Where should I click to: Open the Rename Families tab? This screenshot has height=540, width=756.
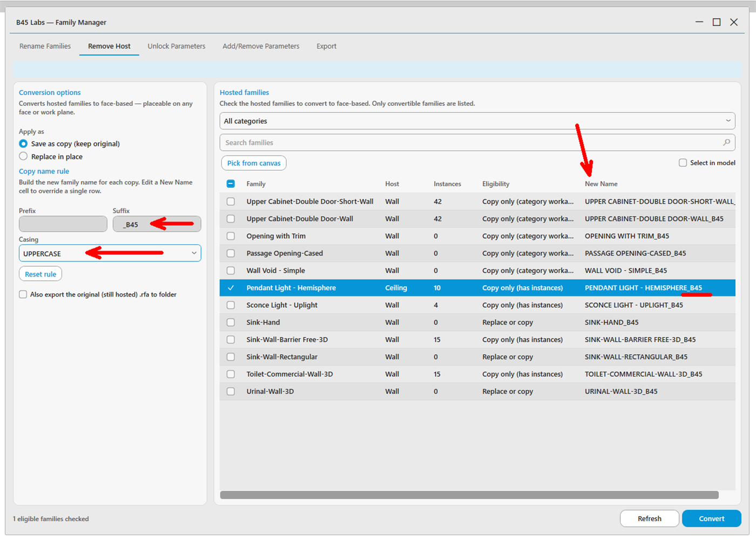(x=45, y=46)
